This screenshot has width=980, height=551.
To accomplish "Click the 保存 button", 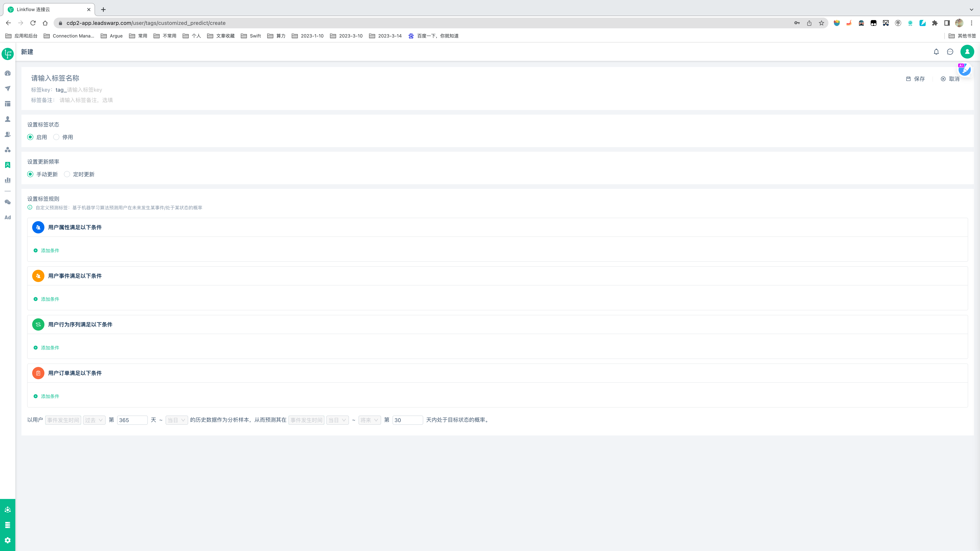I will (915, 79).
